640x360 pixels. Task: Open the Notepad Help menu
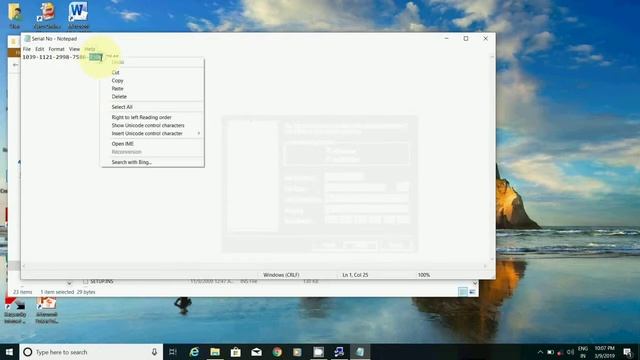pos(90,49)
